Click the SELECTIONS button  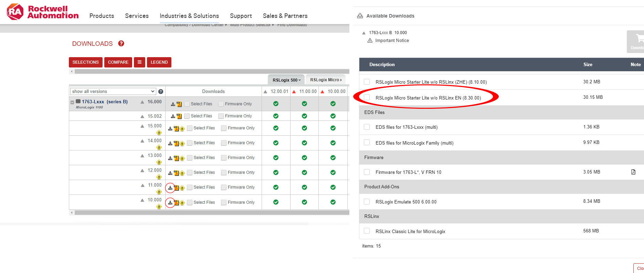click(x=85, y=62)
